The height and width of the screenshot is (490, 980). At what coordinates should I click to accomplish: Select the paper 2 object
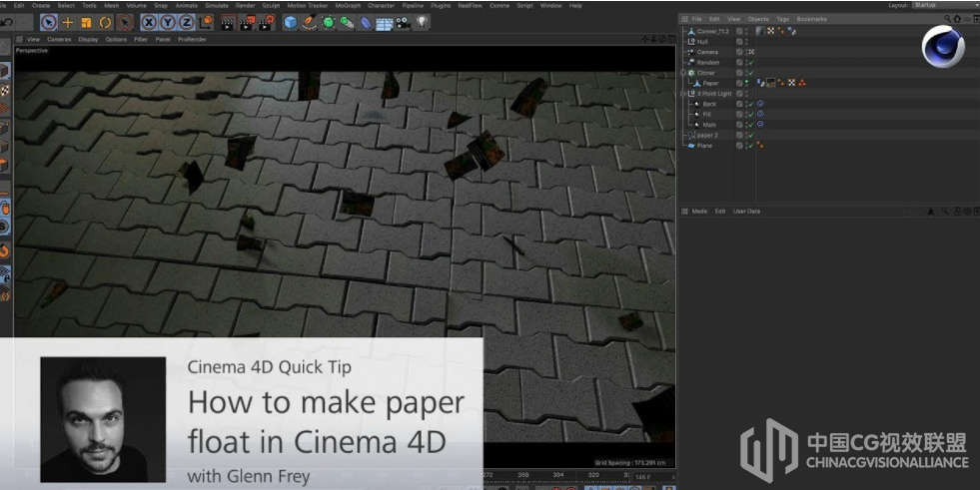point(707,136)
